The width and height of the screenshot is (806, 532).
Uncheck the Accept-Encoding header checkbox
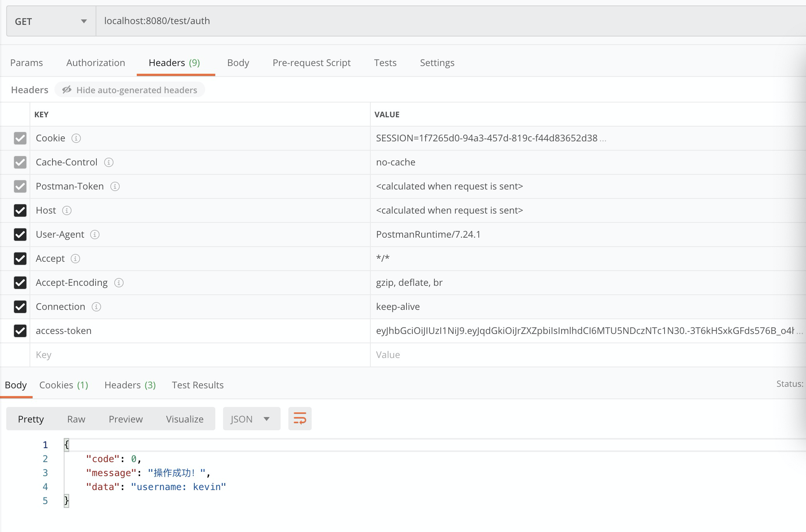pos(20,283)
